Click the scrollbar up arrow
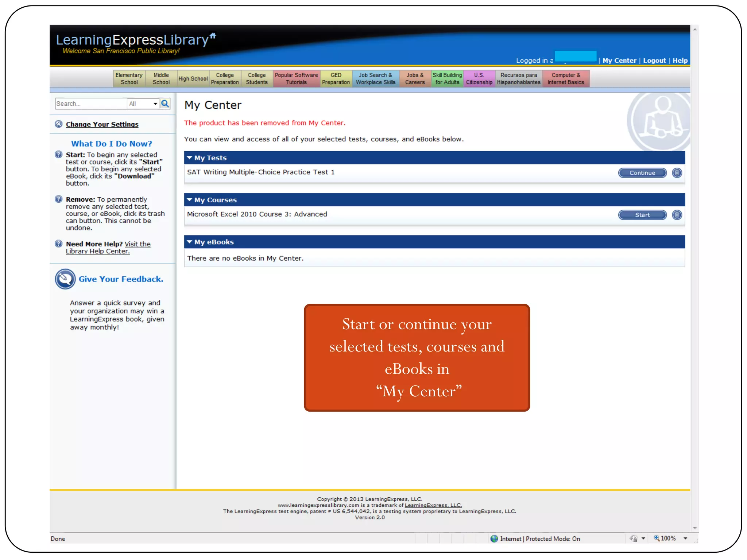Image resolution: width=747 pixels, height=560 pixels. (695, 29)
